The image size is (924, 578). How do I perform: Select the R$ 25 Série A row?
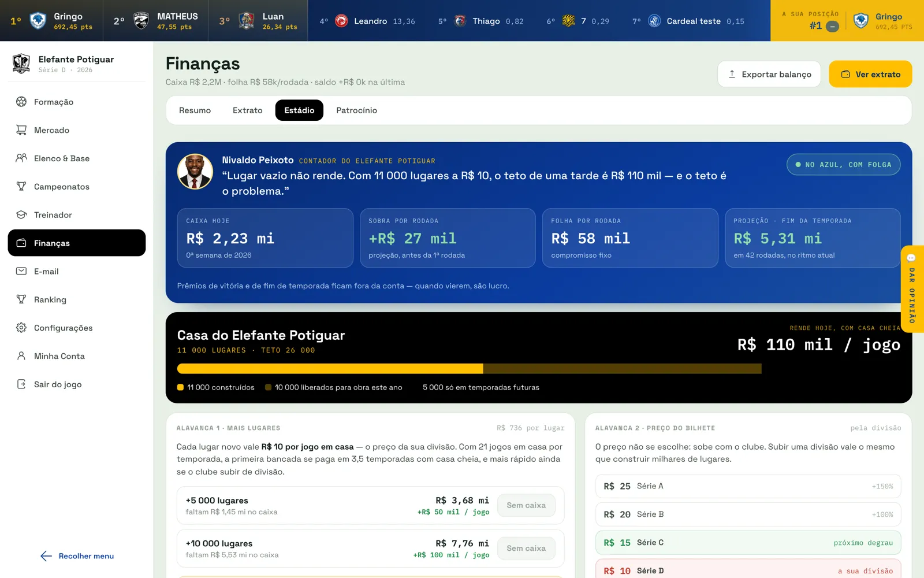pyautogui.click(x=748, y=486)
